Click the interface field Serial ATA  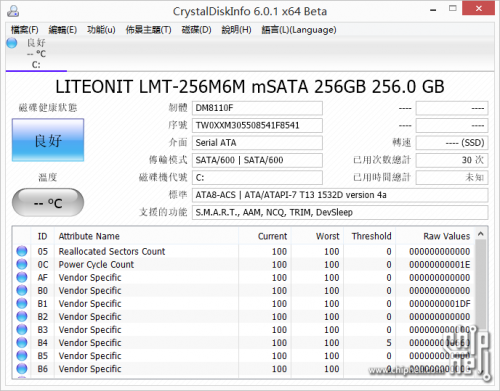coord(257,143)
